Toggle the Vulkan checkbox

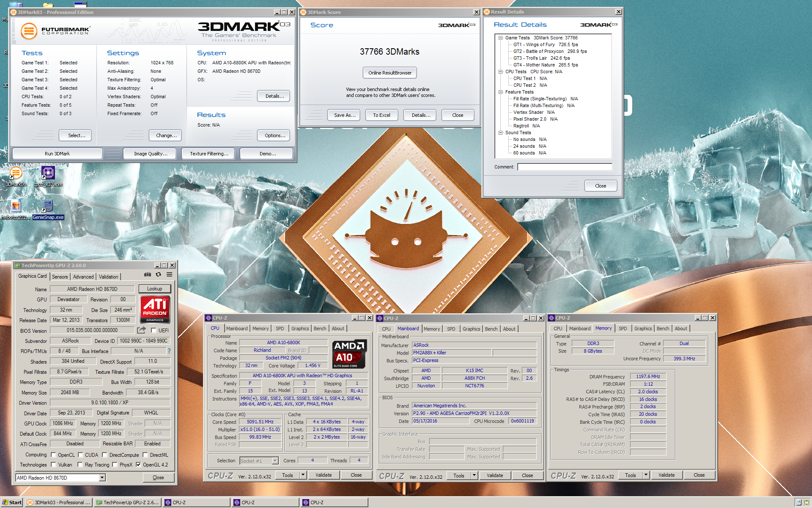(53, 465)
